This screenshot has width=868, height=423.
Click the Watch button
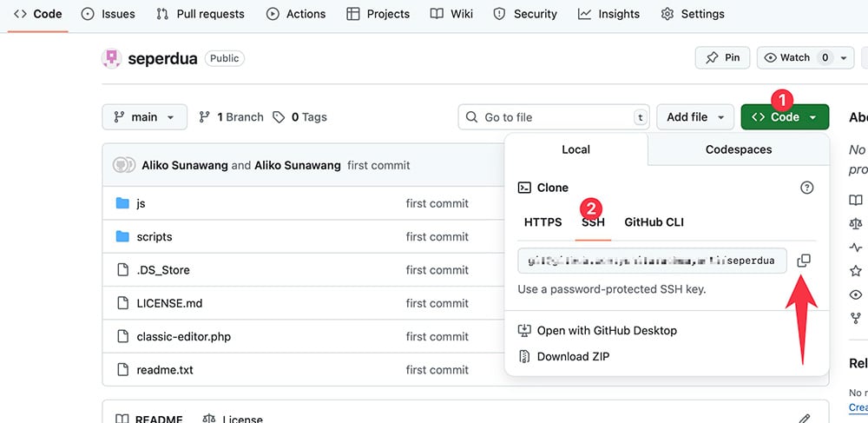click(x=795, y=57)
